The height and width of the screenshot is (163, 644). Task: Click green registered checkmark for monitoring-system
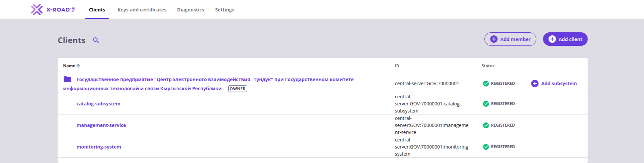[486, 147]
